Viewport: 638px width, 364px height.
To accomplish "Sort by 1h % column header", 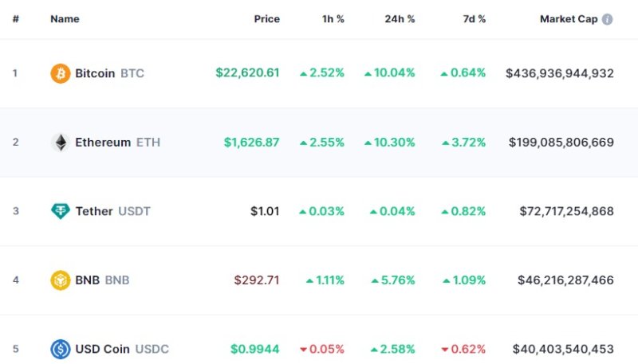I will click(x=331, y=19).
